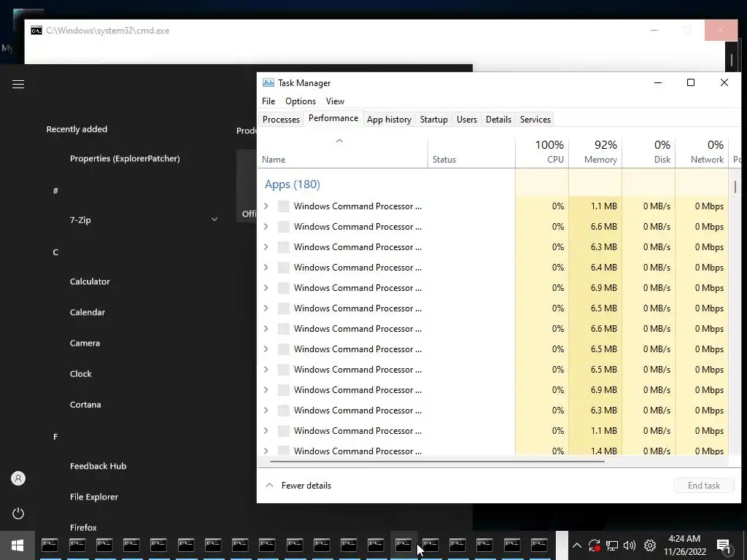
Task: Click the speaker volume tray icon
Action: click(x=630, y=545)
